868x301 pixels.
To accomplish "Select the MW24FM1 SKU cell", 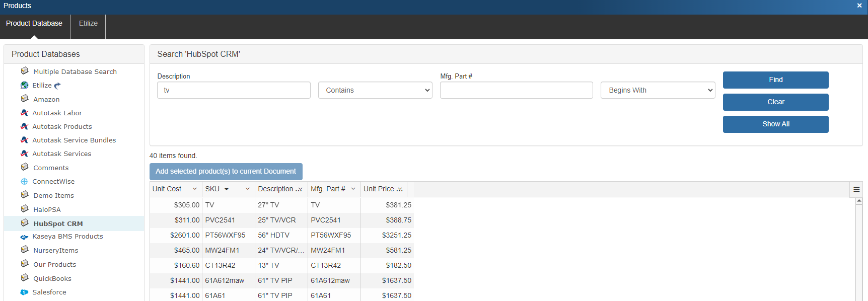I will (x=229, y=250).
